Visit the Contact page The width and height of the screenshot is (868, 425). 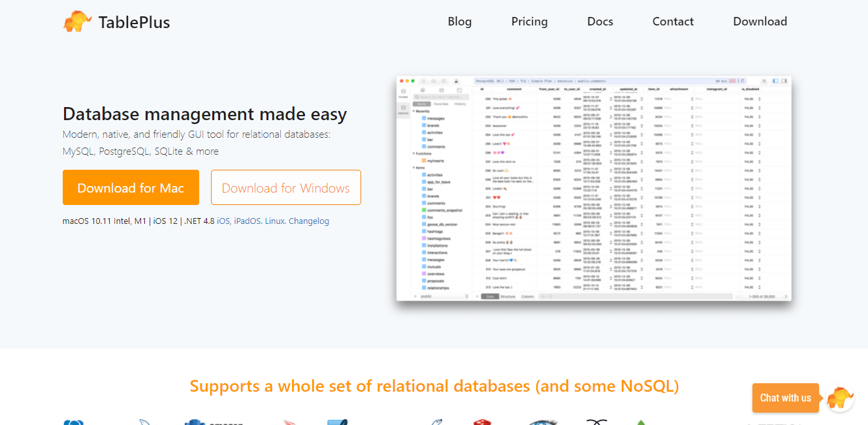tap(673, 22)
